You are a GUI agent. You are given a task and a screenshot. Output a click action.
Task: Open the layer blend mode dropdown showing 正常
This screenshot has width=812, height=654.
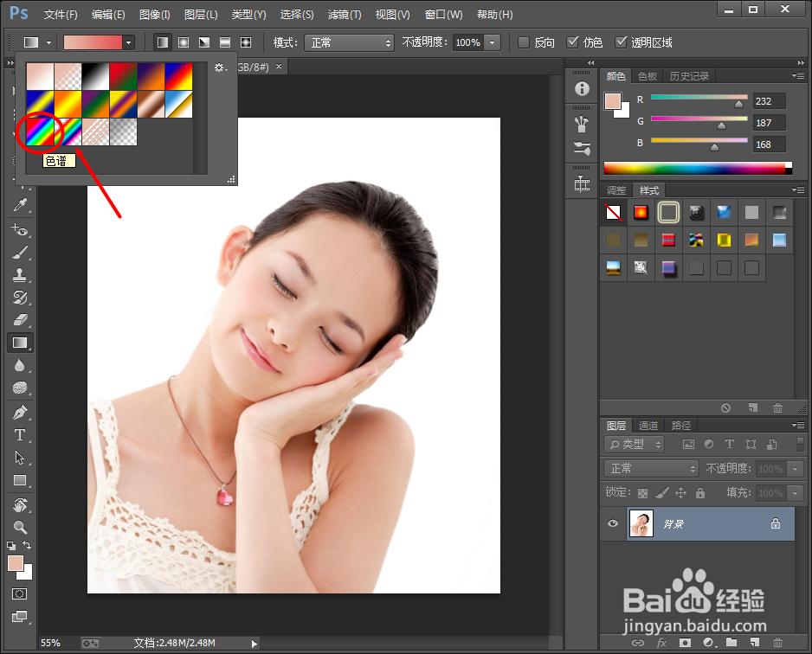[x=649, y=468]
